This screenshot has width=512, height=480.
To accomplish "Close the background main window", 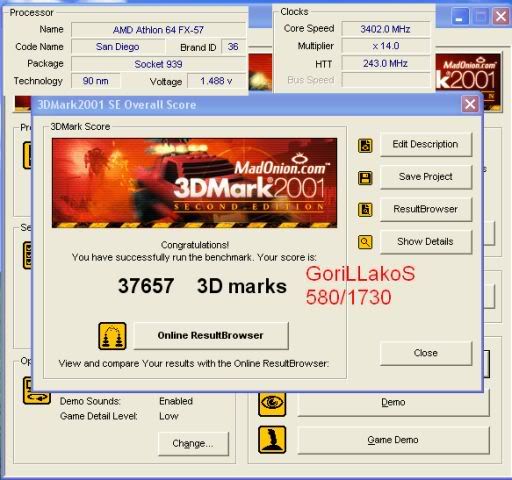I will (501, 16).
